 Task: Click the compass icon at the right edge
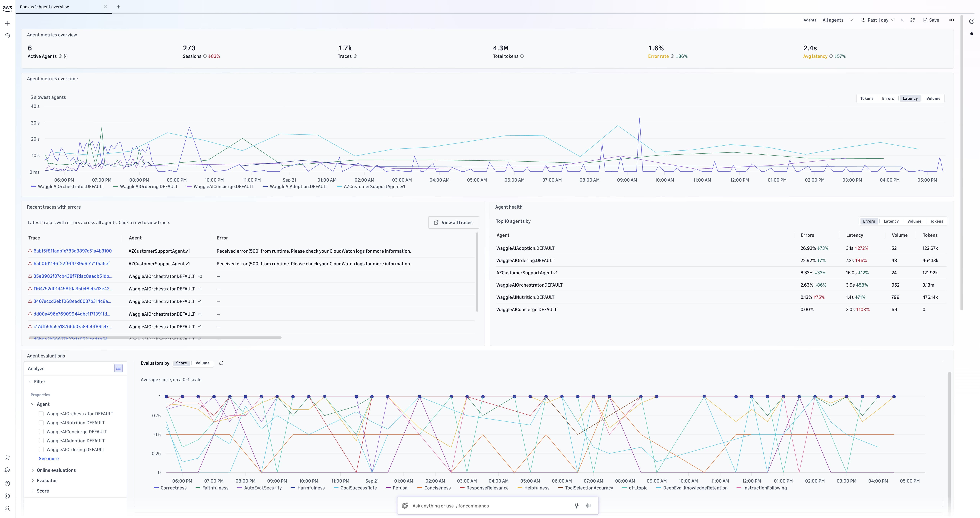972,21
